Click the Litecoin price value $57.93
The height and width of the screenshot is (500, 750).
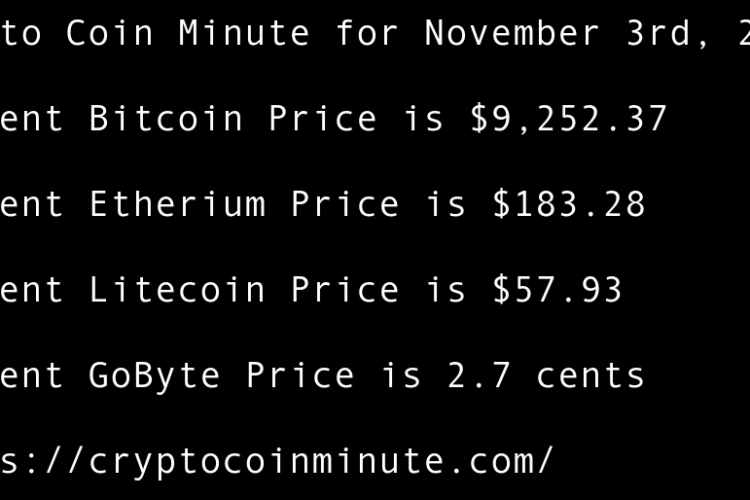pos(557,290)
